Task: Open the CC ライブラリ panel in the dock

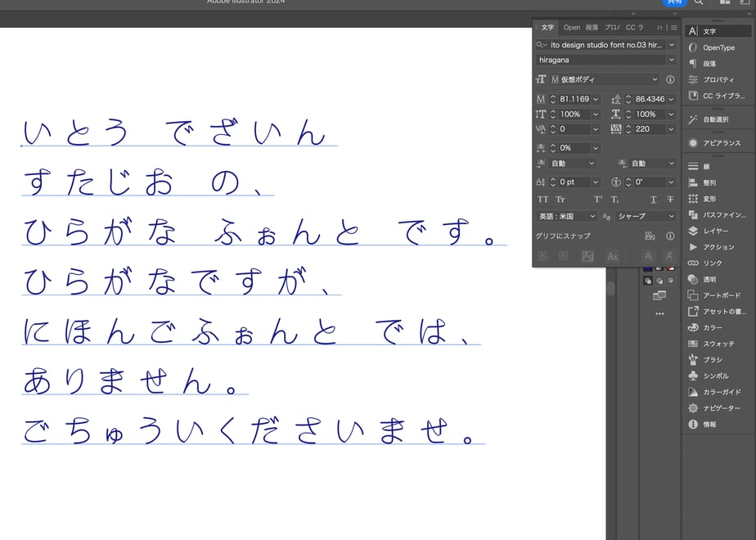Action: (718, 96)
